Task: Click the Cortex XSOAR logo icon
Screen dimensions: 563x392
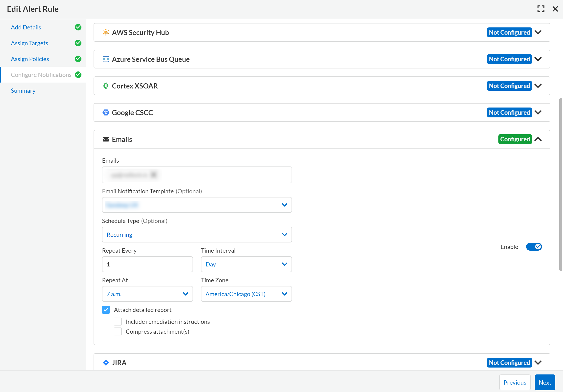Action: point(106,86)
